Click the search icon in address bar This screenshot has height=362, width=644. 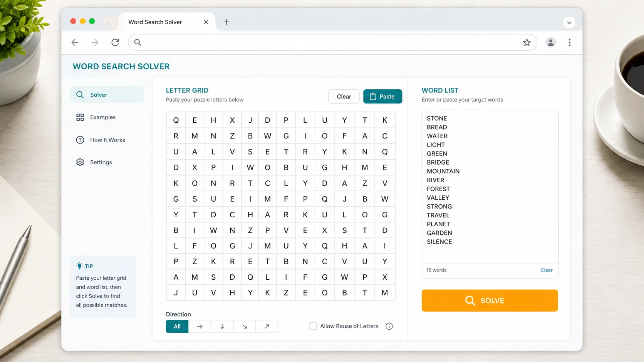click(138, 42)
